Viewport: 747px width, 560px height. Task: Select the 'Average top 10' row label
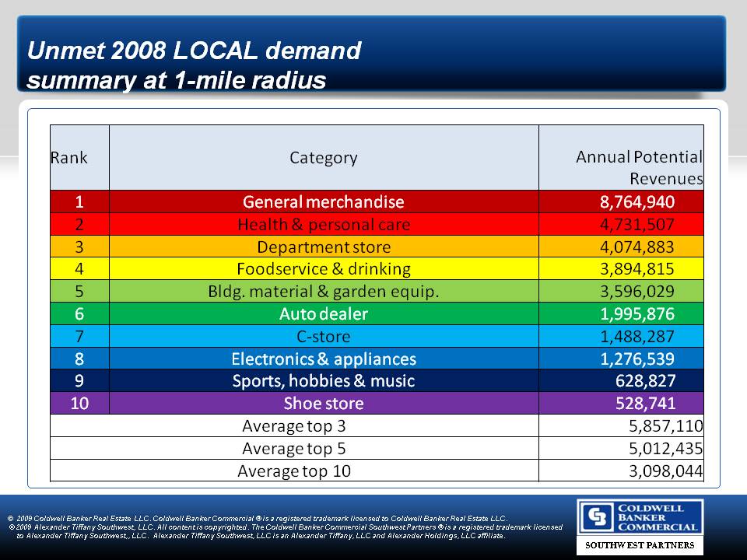pyautogui.click(x=294, y=471)
